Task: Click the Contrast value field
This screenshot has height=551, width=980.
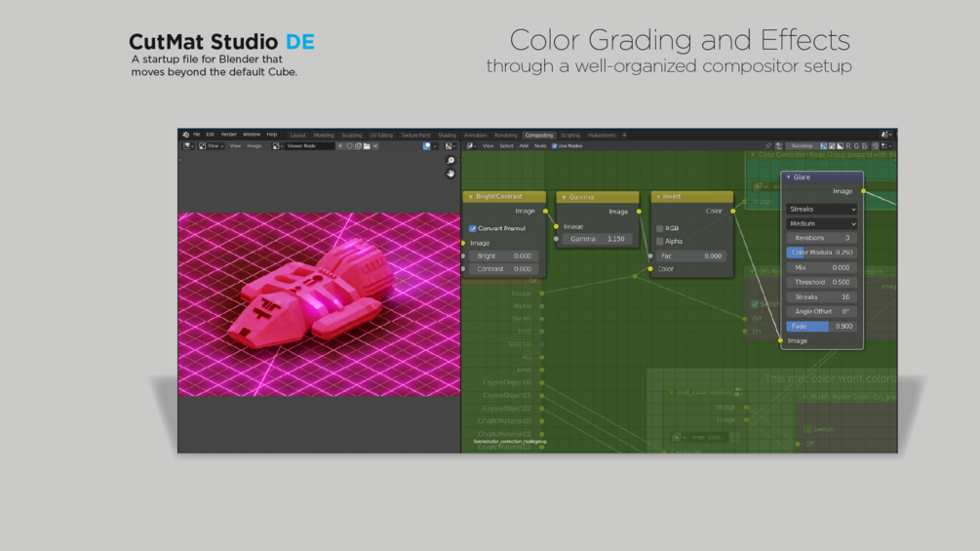Action: click(x=504, y=269)
